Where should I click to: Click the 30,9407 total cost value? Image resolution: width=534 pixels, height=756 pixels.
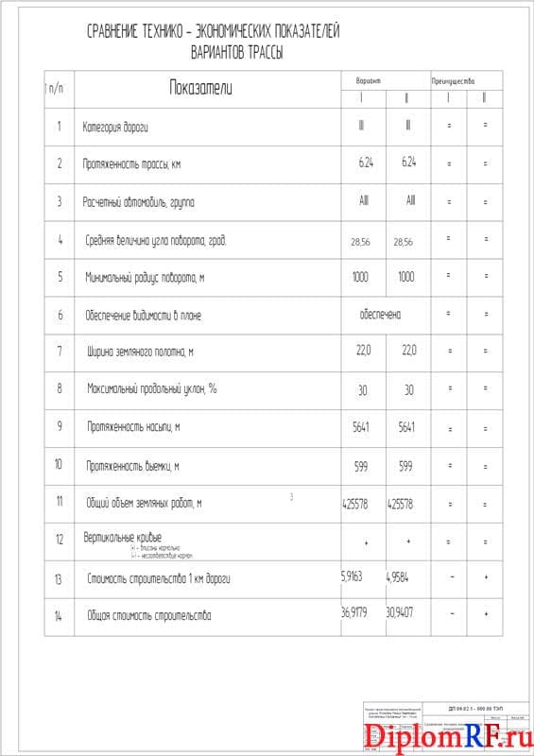click(400, 612)
